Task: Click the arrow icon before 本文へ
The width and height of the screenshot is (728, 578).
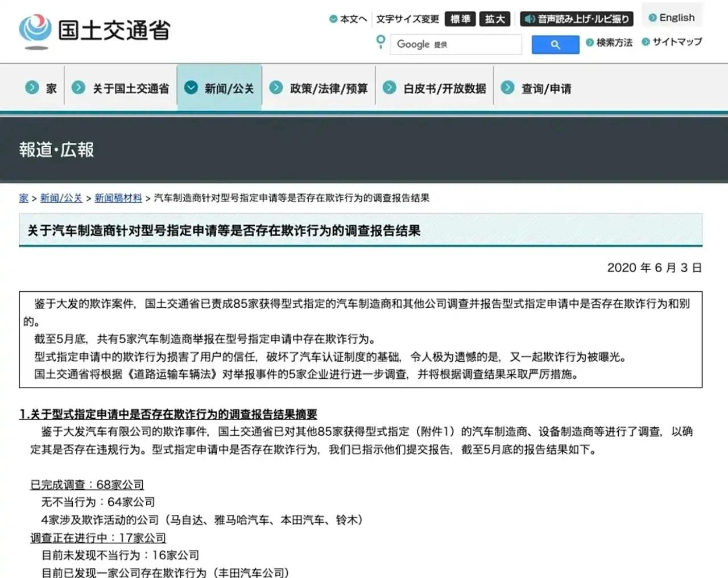Action: coord(333,19)
